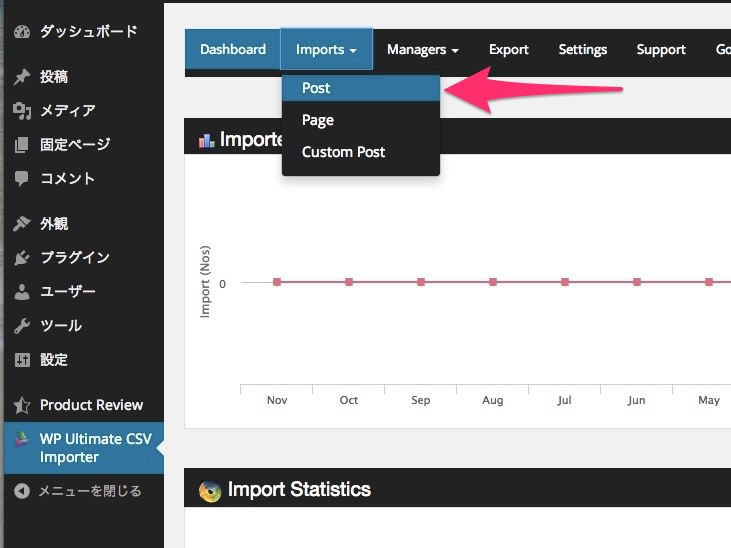Viewport: 731px width, 548px height.
Task: Click the Import (Nos) axis label
Action: [205, 282]
